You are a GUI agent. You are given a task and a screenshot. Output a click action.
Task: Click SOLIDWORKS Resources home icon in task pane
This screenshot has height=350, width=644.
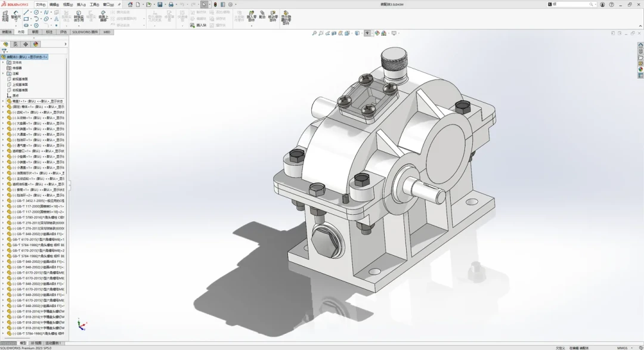640,45
